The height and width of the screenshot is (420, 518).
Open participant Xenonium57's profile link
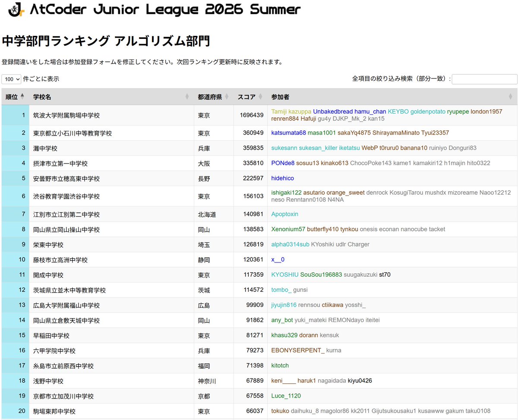[x=288, y=229]
